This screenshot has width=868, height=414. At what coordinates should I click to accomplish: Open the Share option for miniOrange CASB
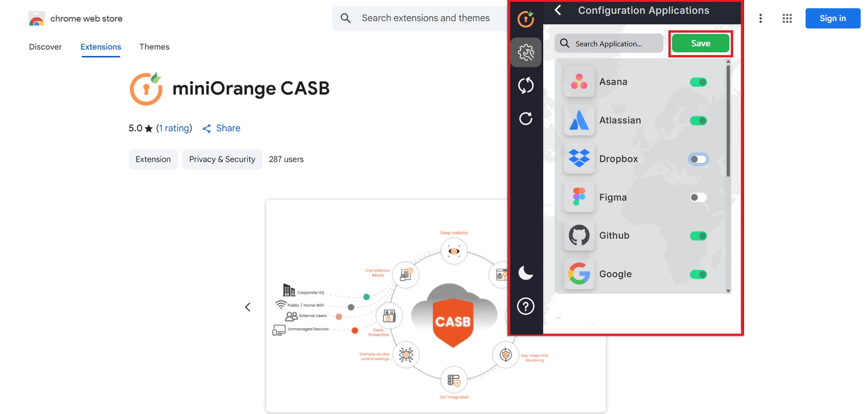[x=222, y=128]
